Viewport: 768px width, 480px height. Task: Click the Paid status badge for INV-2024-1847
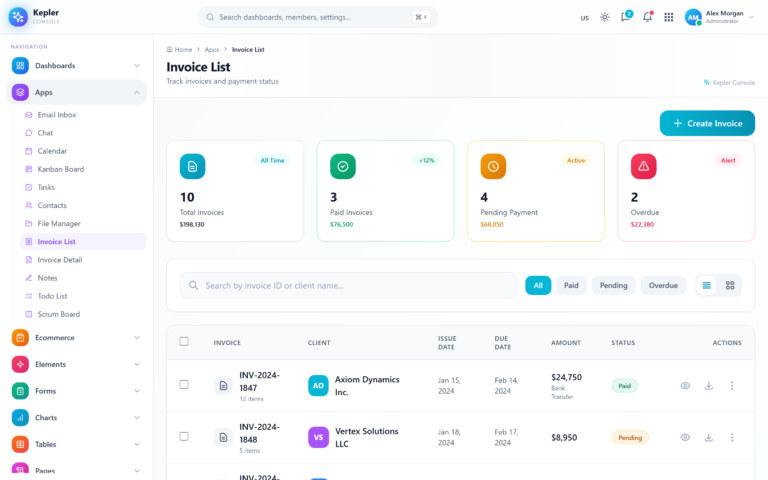pyautogui.click(x=624, y=385)
